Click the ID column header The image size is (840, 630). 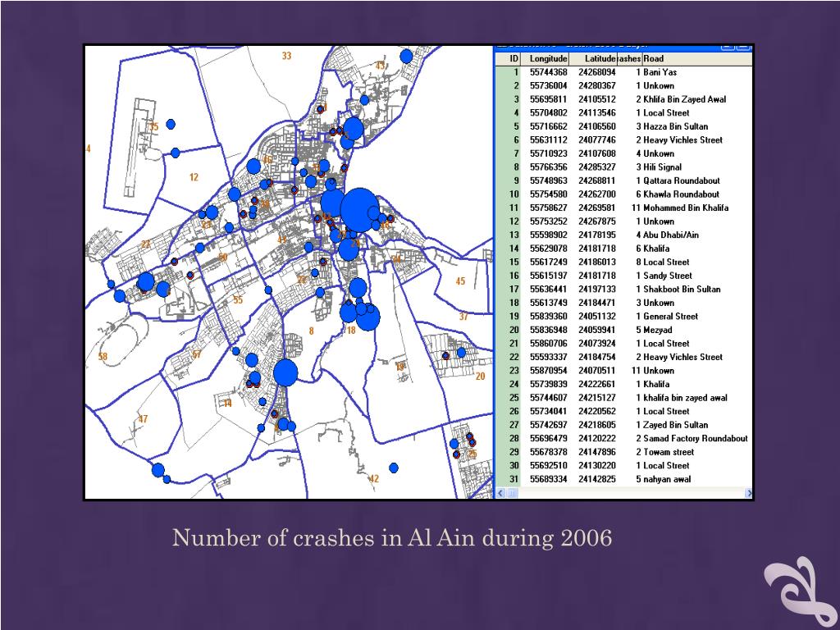point(509,59)
